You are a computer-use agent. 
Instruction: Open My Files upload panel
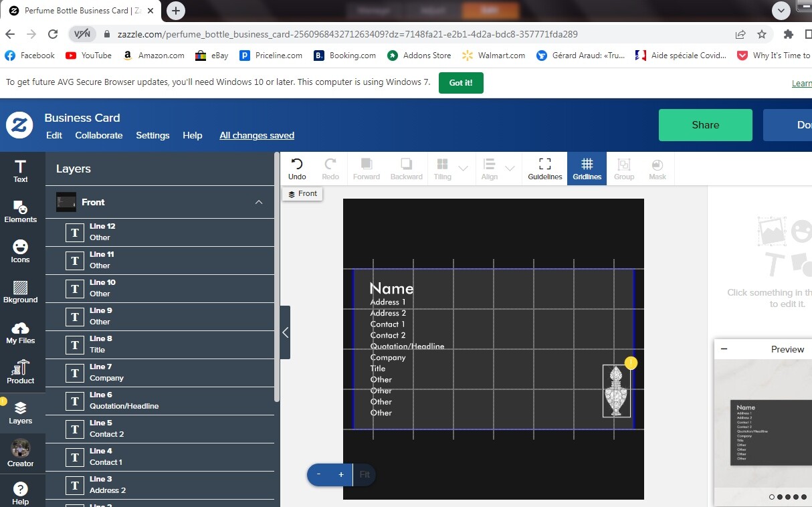[x=21, y=332]
